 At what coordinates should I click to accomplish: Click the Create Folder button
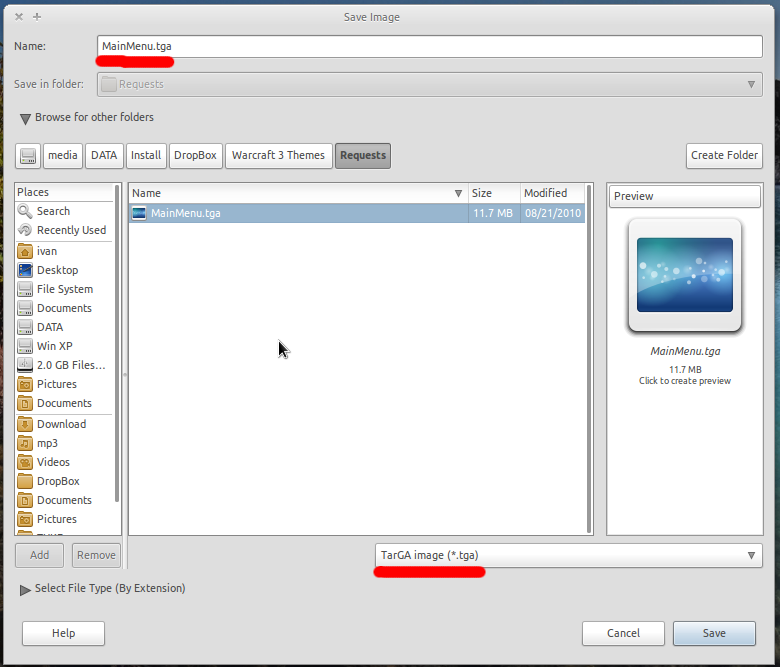pyautogui.click(x=724, y=156)
